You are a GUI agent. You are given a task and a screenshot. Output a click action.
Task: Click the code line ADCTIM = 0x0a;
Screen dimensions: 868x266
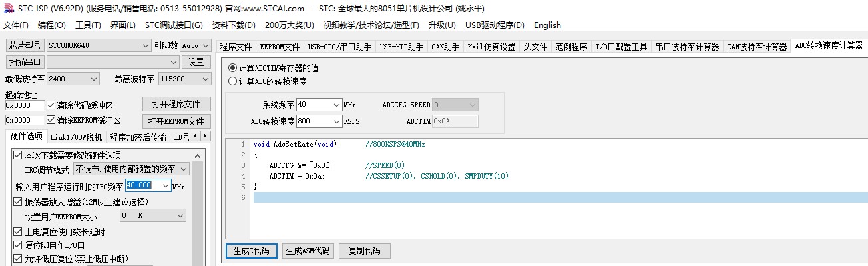coord(297,176)
